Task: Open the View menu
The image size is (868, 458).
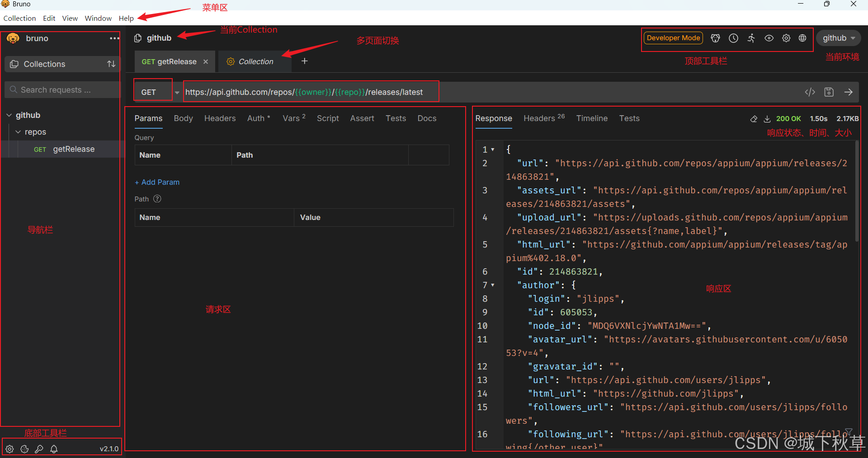Action: [x=70, y=18]
